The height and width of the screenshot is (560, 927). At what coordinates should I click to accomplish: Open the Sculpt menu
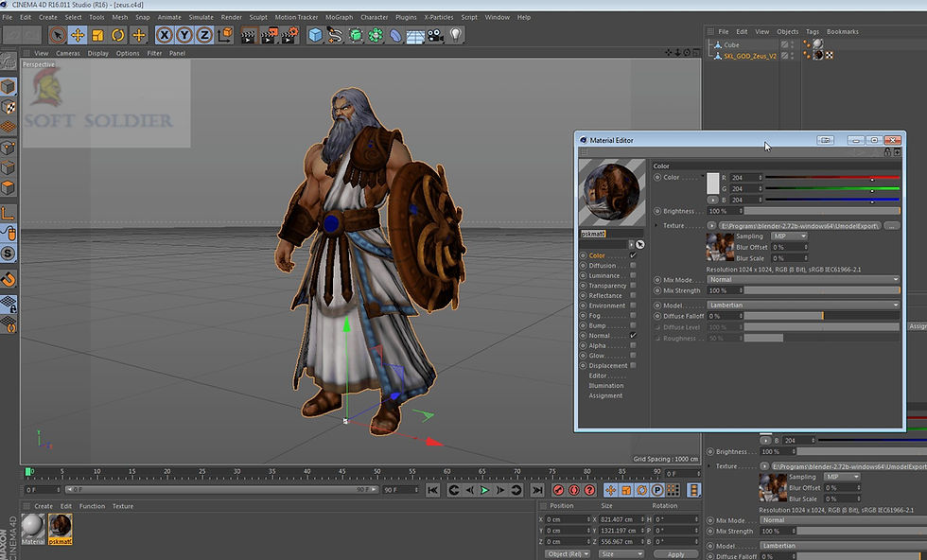[258, 17]
